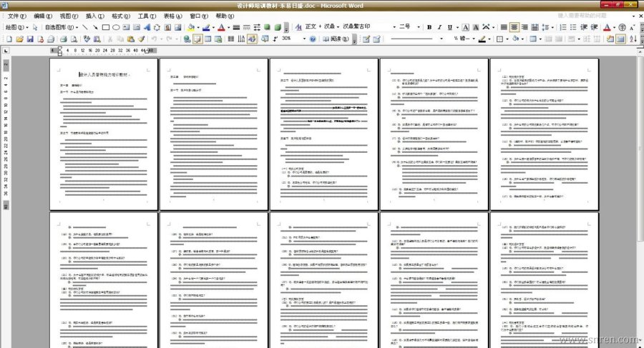
Task: Select the Select Objects arrow tool
Action: pyautogui.click(x=35, y=27)
